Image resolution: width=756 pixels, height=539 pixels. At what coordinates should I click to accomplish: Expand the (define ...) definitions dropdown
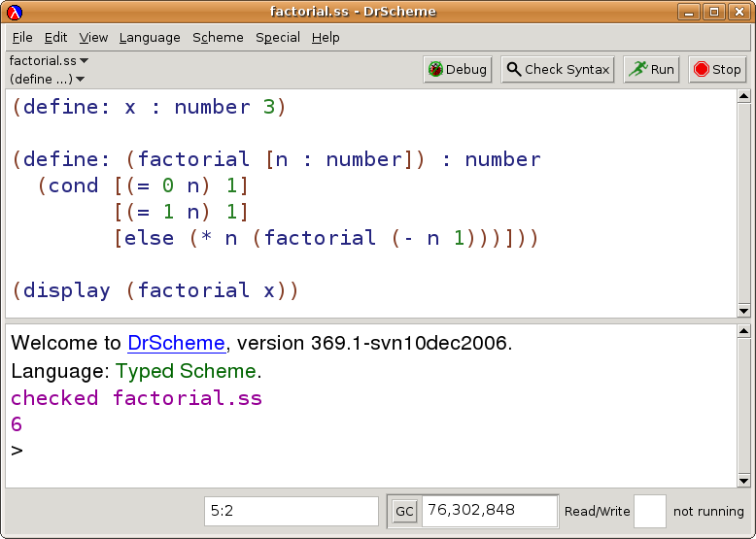coord(47,79)
